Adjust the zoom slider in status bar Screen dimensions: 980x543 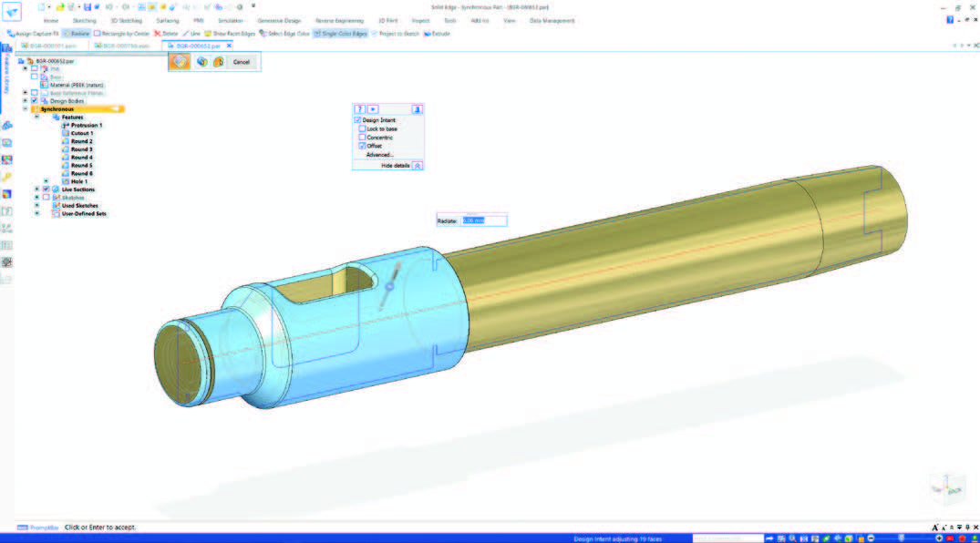(902, 538)
